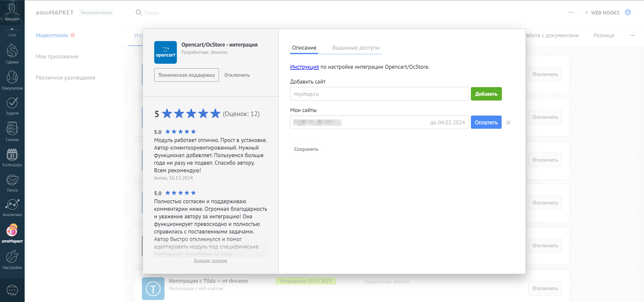Open Аналитика section in sidebar
The image size is (644, 302).
coord(12,208)
